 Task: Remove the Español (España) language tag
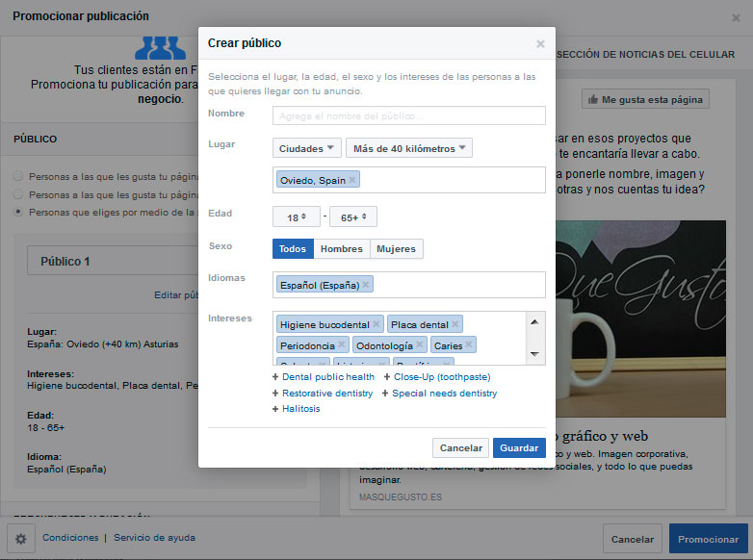tap(367, 285)
